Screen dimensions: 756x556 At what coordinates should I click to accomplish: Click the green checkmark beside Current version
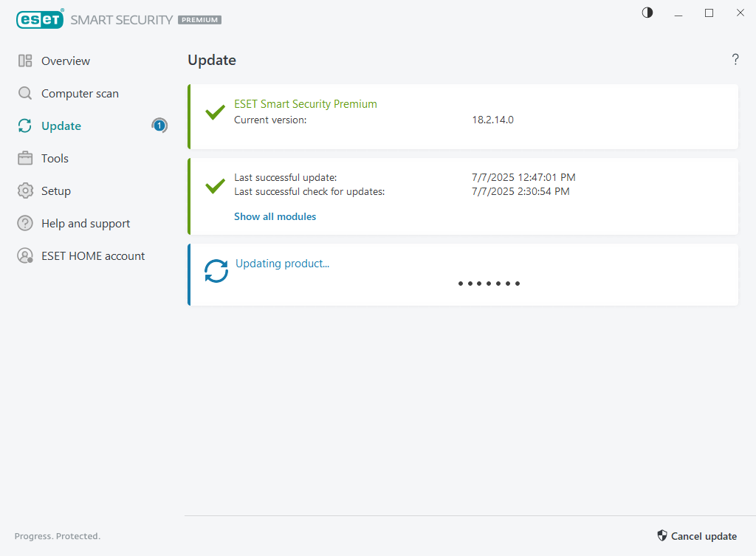pyautogui.click(x=215, y=112)
